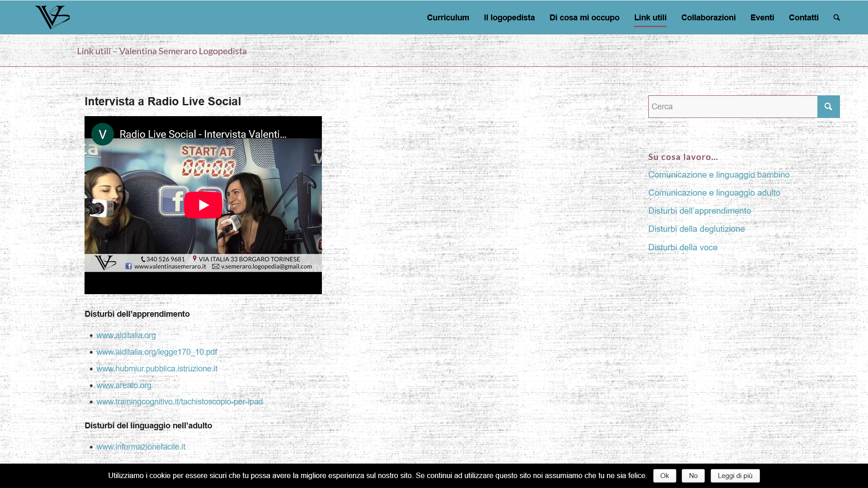Screen dimensions: 868x488
Task: Click the Intervista a Radio Live Social heading
Action: point(163,102)
